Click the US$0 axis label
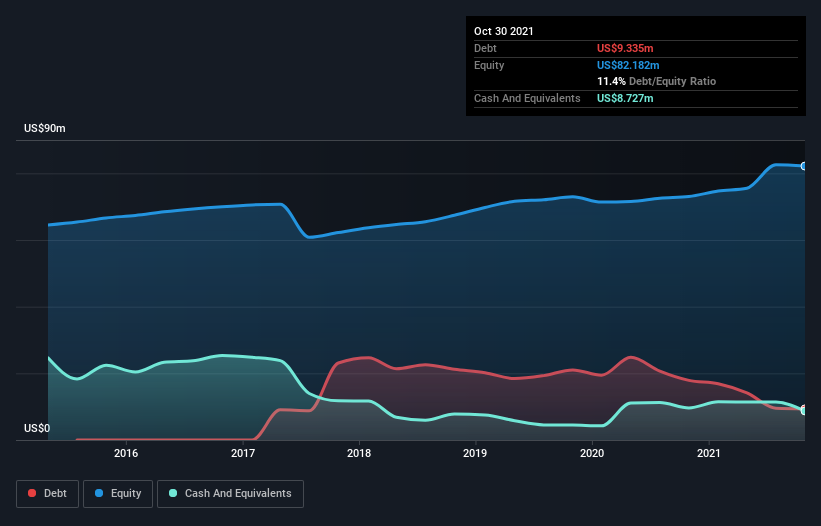821x526 pixels. (x=37, y=428)
